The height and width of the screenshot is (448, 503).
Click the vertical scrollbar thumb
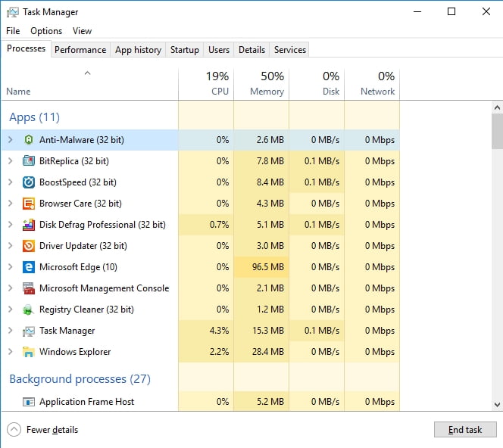tap(497, 132)
